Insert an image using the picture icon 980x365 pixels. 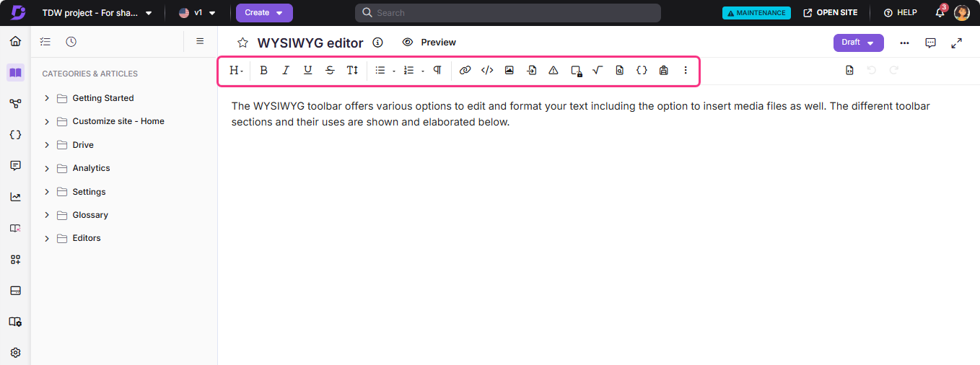coord(509,70)
